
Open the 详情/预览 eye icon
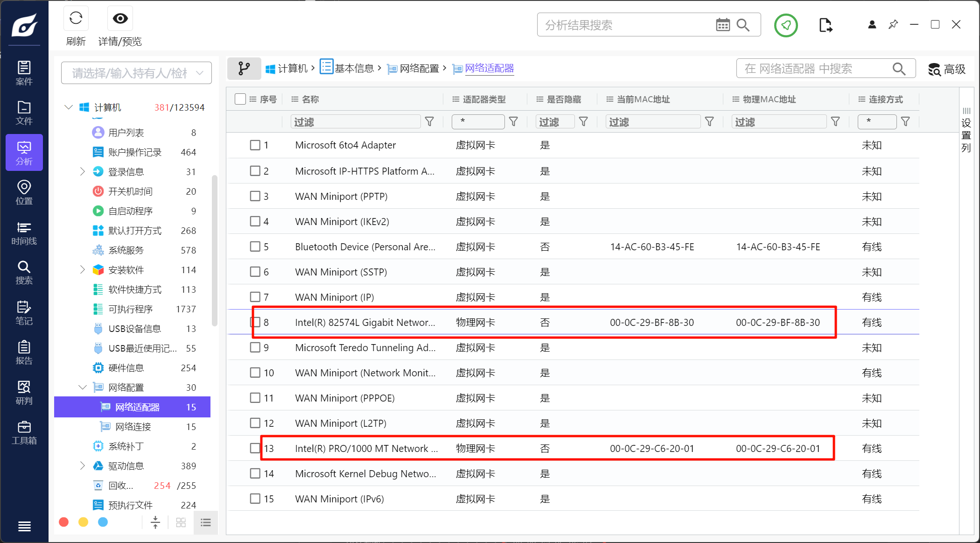tap(120, 19)
